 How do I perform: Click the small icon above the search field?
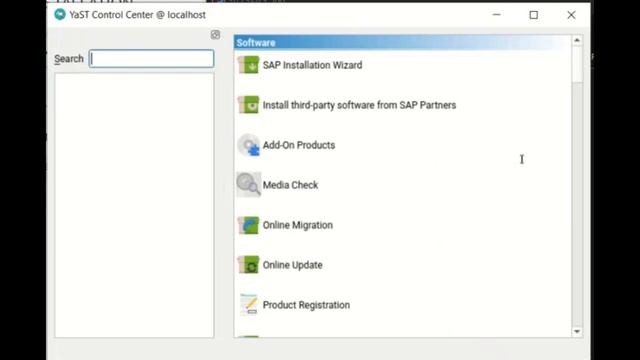pos(215,35)
